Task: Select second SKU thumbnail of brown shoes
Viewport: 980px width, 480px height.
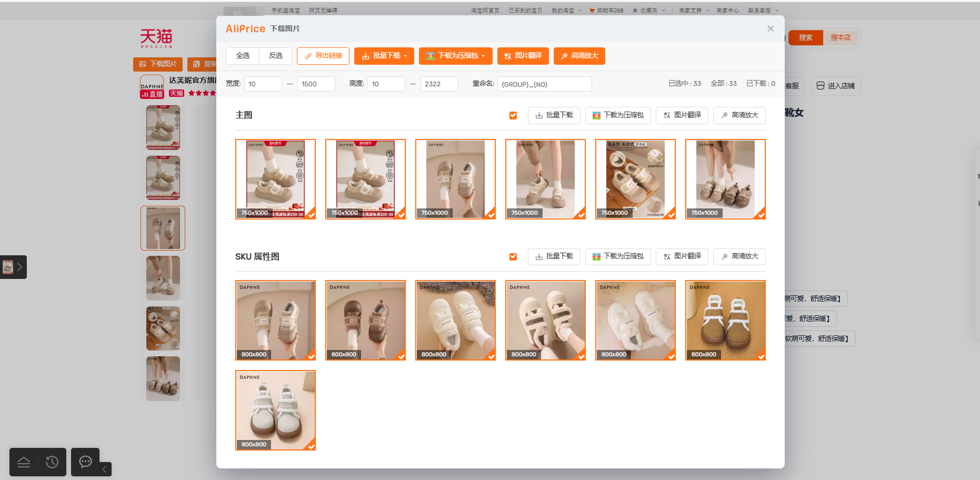Action: tap(365, 320)
